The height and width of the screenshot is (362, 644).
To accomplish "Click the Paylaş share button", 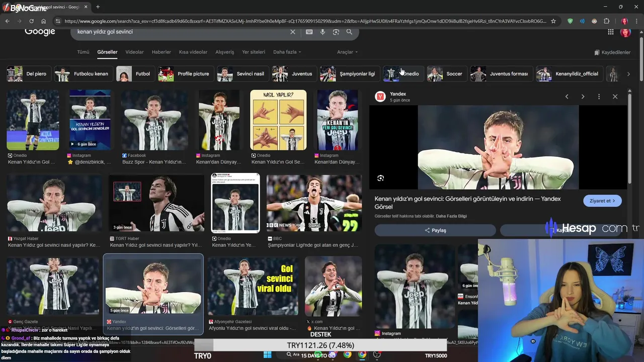I will click(x=435, y=230).
